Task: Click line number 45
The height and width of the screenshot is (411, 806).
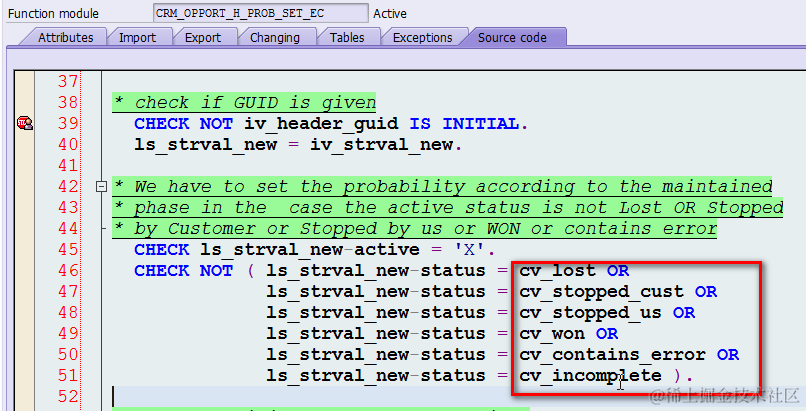Action: (68, 249)
